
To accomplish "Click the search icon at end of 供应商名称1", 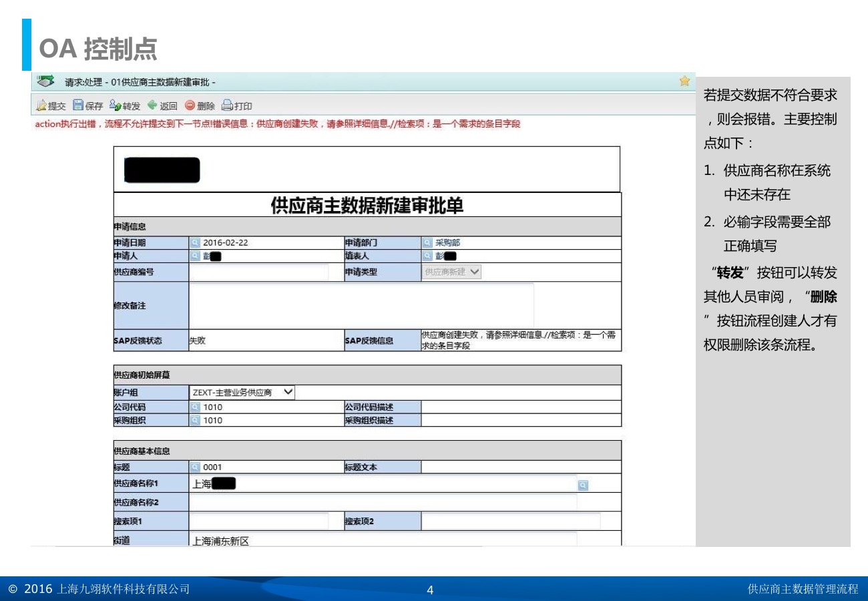I will [583, 485].
